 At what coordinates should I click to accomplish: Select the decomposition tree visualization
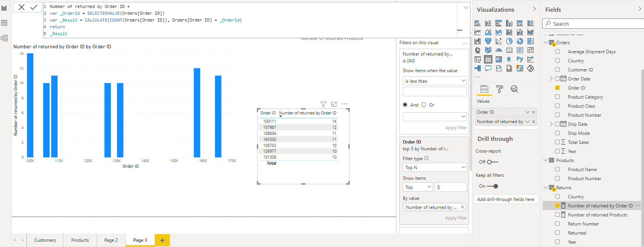pos(478,68)
